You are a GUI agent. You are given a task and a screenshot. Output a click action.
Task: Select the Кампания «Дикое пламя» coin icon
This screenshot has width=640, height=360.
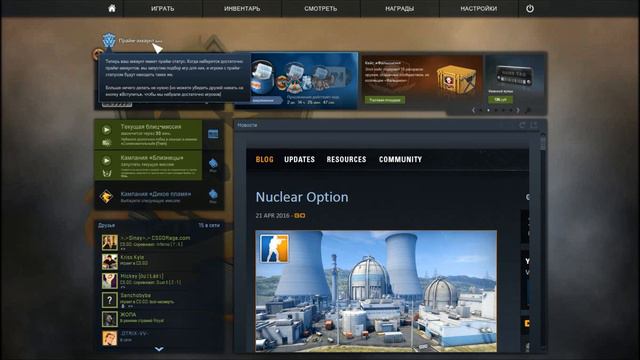coord(106,196)
